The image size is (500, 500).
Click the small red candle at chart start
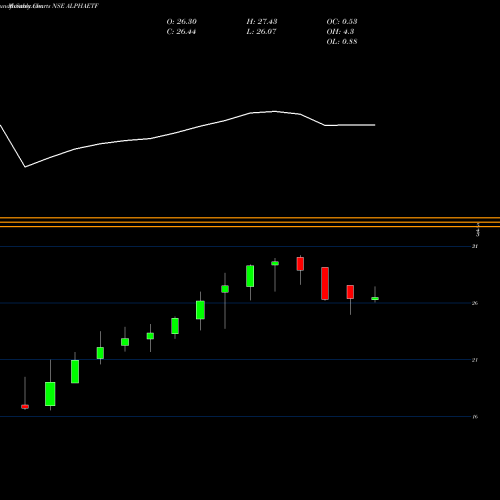(25, 407)
